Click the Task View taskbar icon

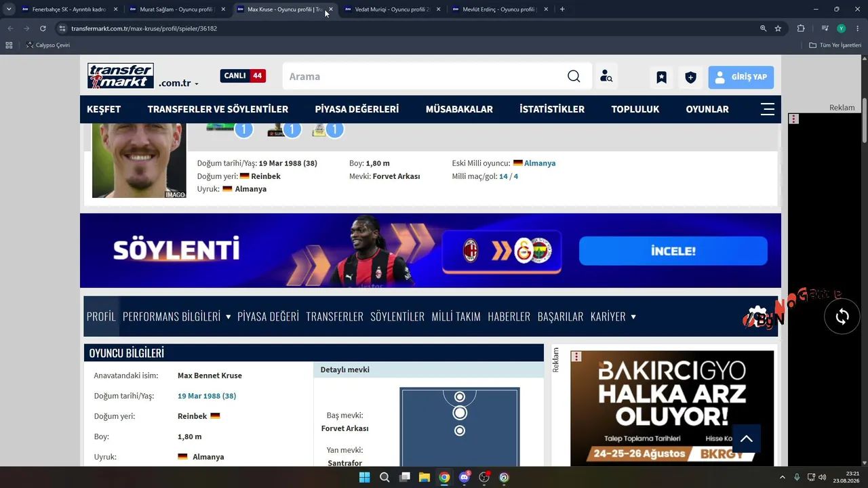pyautogui.click(x=404, y=477)
